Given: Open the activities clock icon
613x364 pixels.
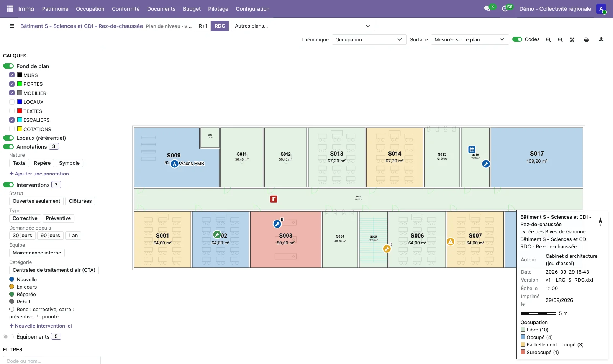Looking at the screenshot, I should point(505,9).
